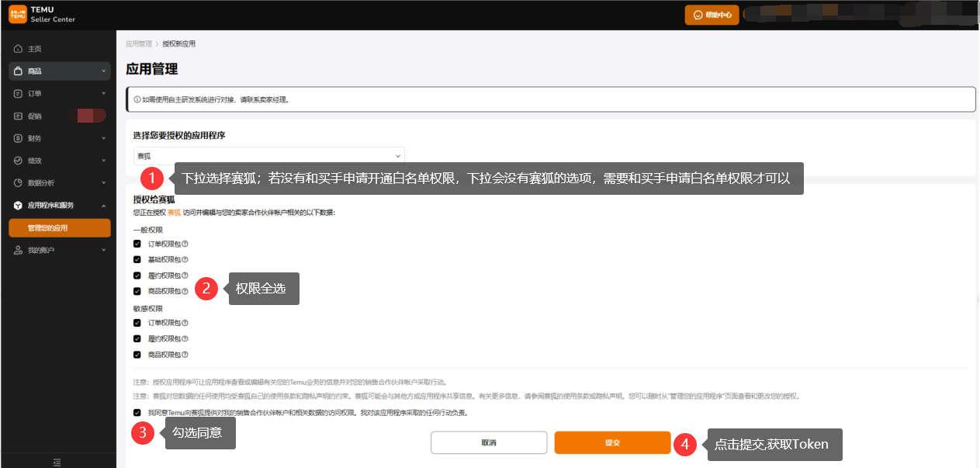Expand the 绩效 menu chevron
980x468 pixels.
tap(103, 161)
